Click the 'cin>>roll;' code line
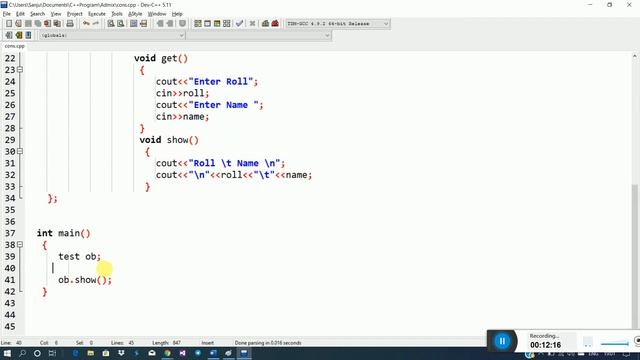The height and width of the screenshot is (360, 640). pos(182,93)
